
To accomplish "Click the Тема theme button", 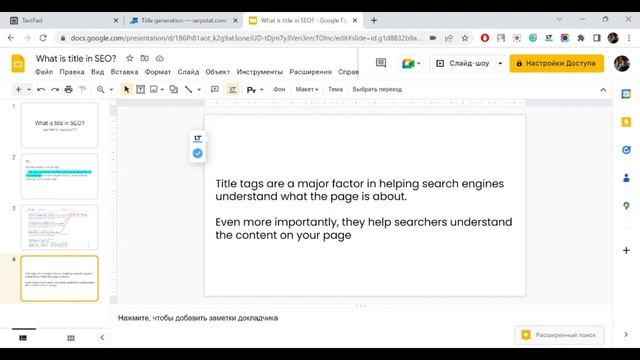I will [x=336, y=89].
